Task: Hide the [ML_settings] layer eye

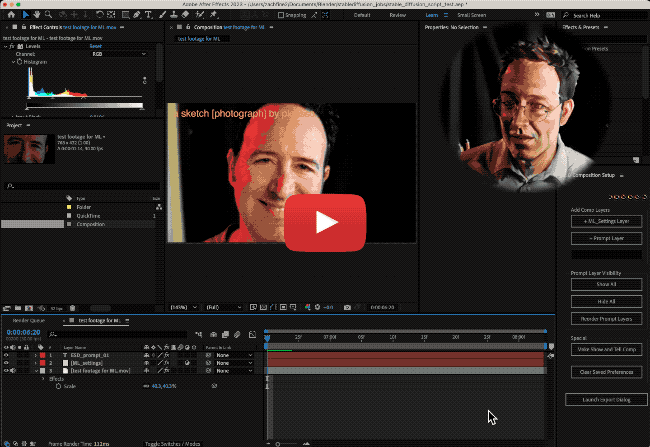Action: click(6, 363)
